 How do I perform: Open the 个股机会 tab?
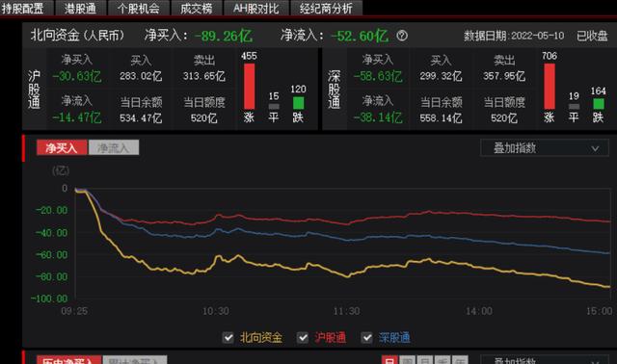point(139,8)
